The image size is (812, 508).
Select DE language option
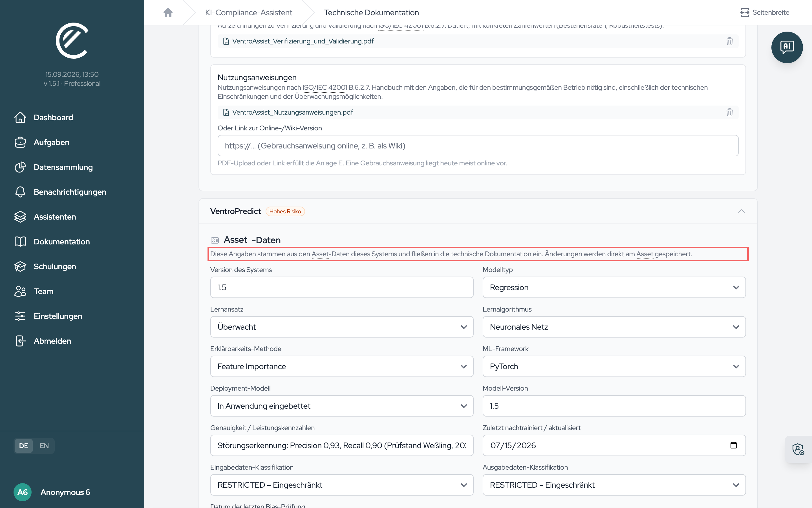(x=23, y=446)
